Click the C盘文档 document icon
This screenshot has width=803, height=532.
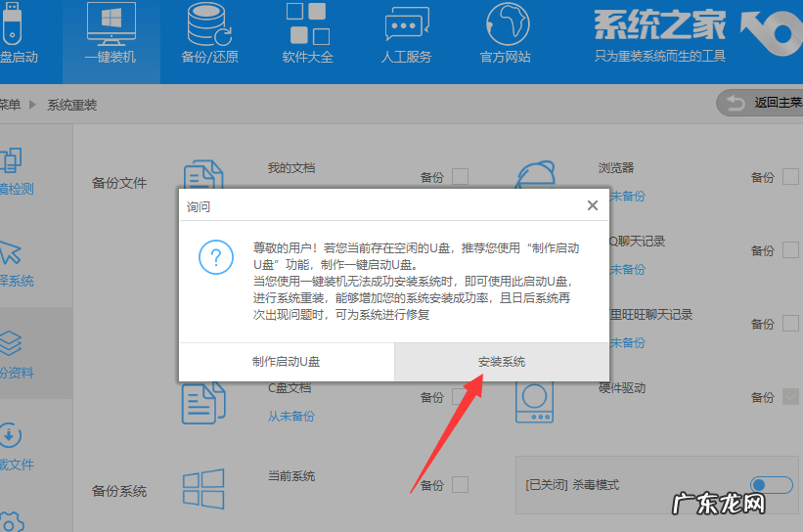pos(203,403)
